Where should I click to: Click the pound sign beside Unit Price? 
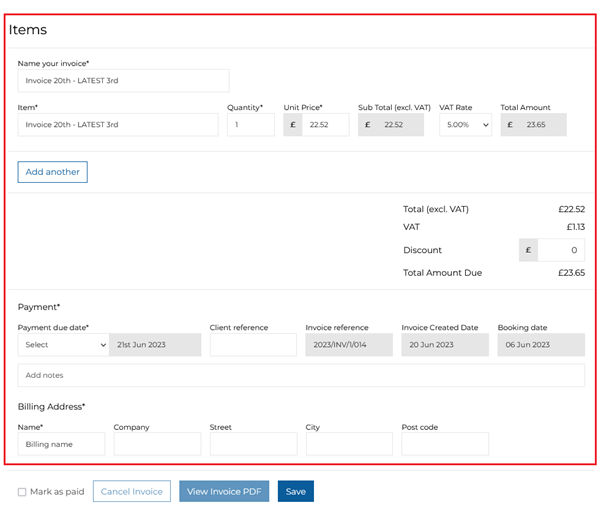pos(293,125)
